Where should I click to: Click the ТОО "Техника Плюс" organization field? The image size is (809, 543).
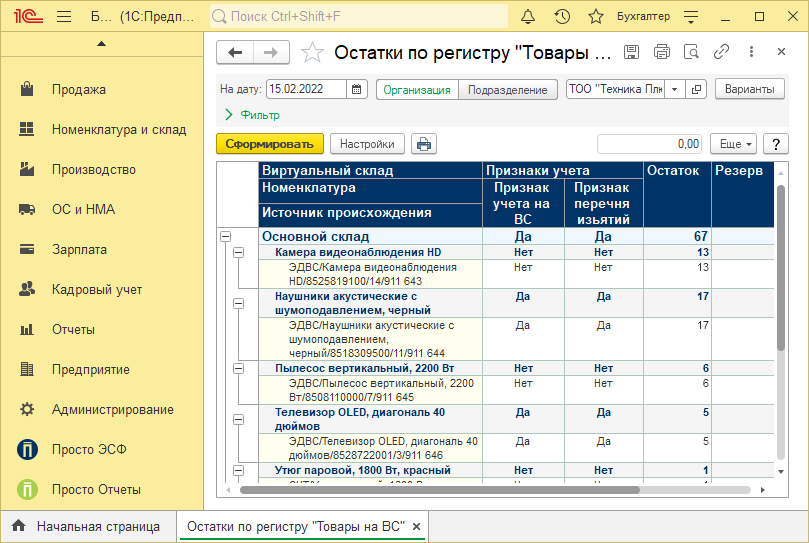click(x=616, y=89)
